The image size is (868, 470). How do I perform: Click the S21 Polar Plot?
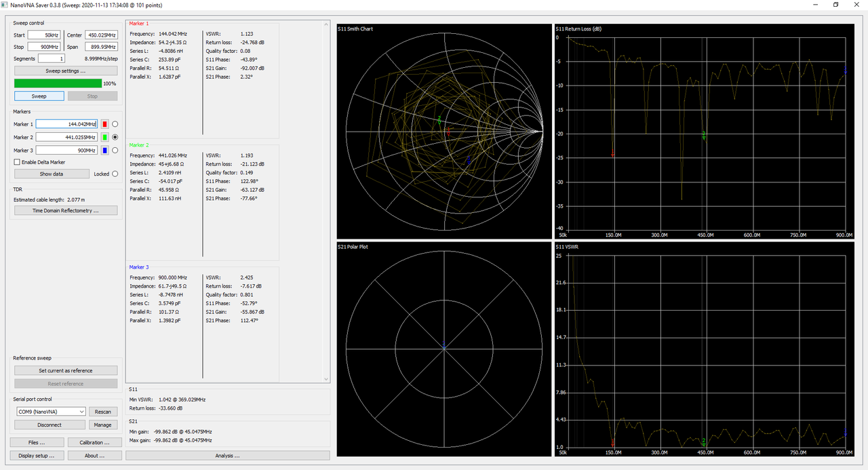[x=444, y=349]
